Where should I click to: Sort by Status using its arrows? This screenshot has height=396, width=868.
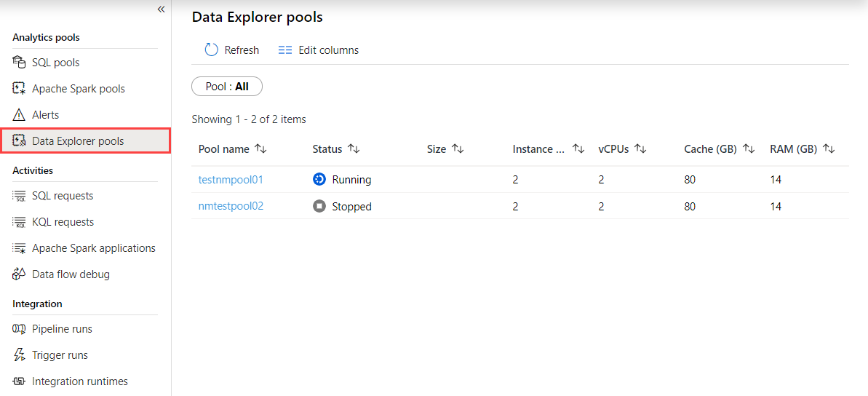(354, 149)
